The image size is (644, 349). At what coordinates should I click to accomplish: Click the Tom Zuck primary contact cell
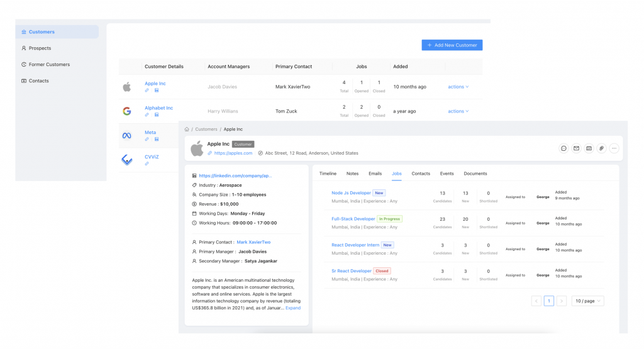(286, 111)
